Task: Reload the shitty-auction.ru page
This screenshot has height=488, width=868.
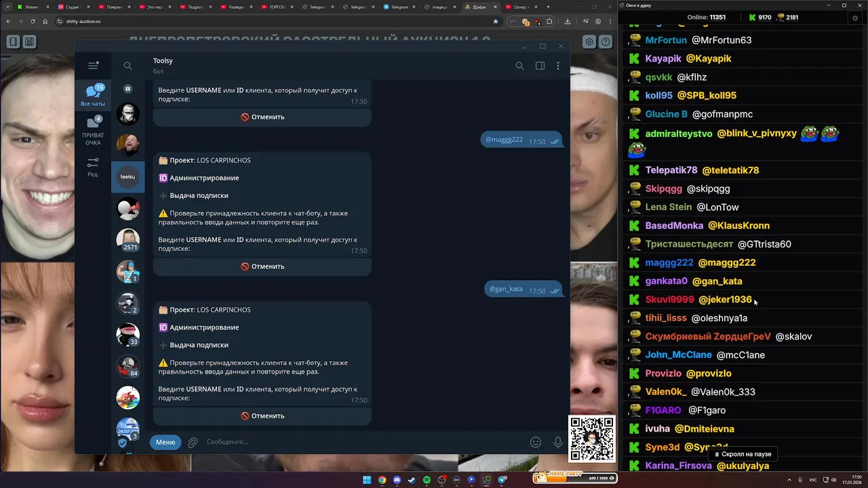Action: [33, 21]
